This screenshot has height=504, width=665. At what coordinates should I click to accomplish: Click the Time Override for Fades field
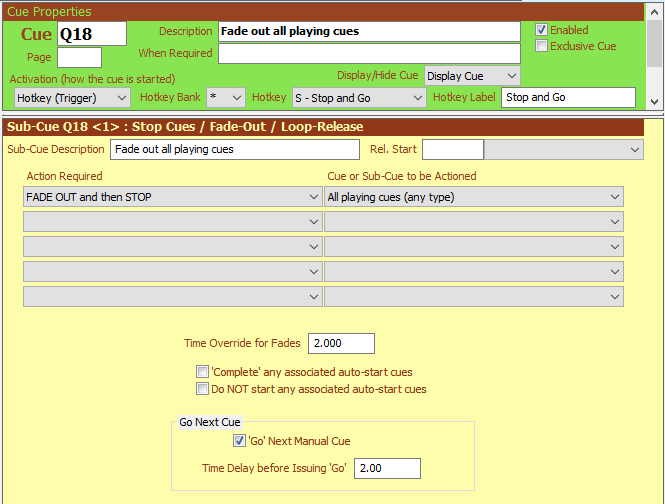pos(341,344)
